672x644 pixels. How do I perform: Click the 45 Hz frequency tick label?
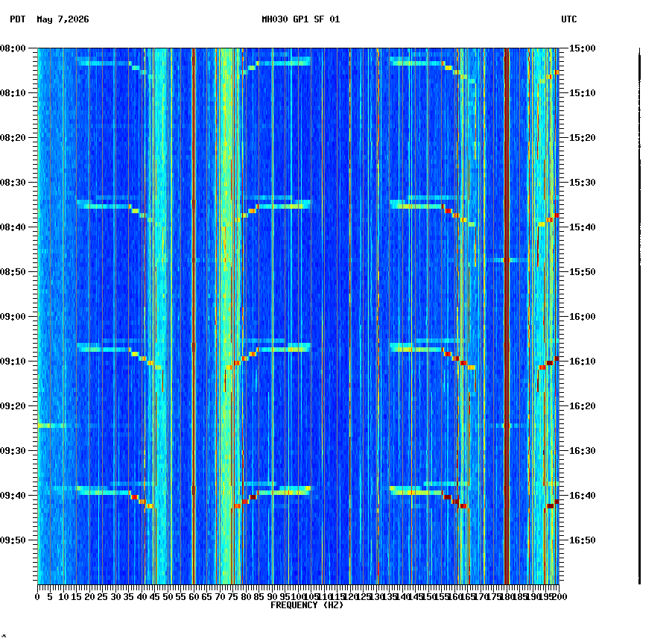click(x=155, y=597)
